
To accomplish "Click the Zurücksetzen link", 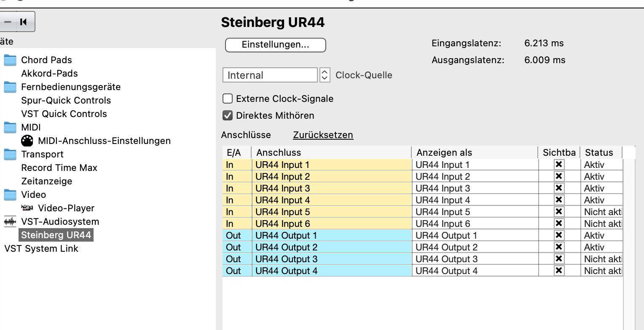I will click(x=323, y=135).
